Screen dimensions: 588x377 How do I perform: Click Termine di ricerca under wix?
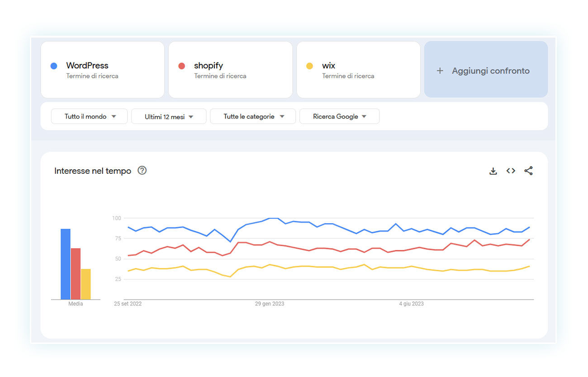click(x=348, y=76)
